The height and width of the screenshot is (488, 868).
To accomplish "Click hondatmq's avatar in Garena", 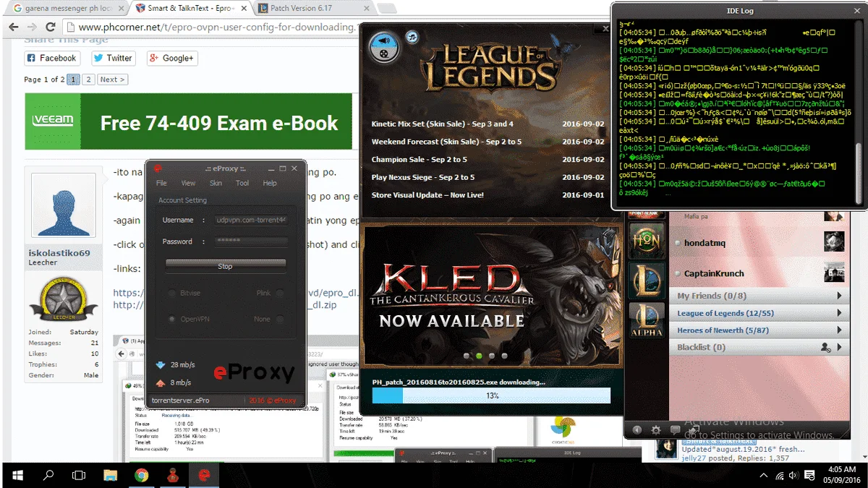I will [x=834, y=242].
